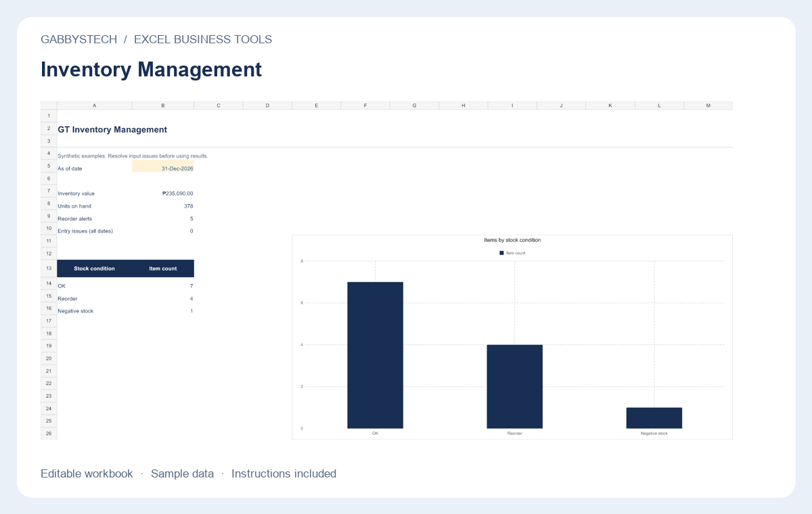812x514 pixels.
Task: Select column F header
Action: (x=365, y=106)
